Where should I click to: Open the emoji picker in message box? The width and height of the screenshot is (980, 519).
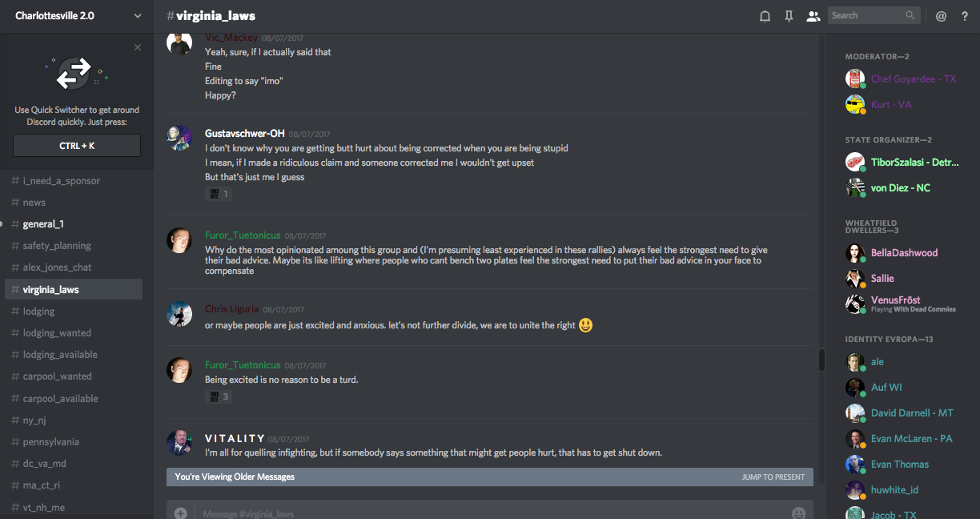[x=798, y=513]
